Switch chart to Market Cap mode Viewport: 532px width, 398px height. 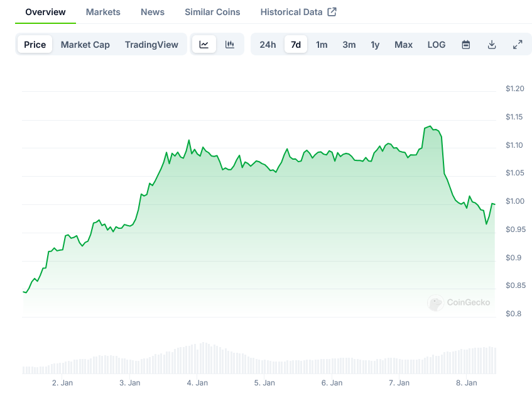point(85,45)
